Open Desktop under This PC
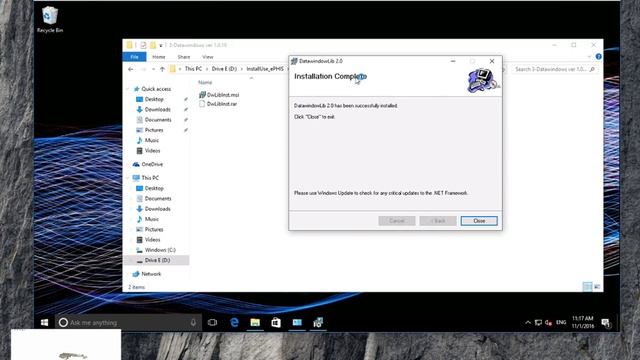 (154, 188)
